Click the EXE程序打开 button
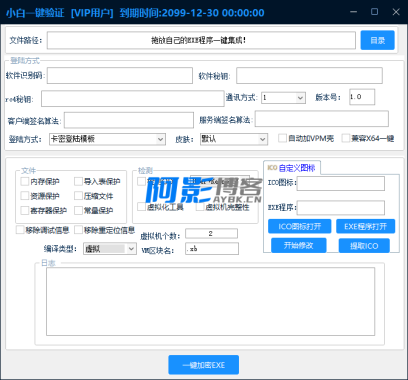 [x=365, y=226]
